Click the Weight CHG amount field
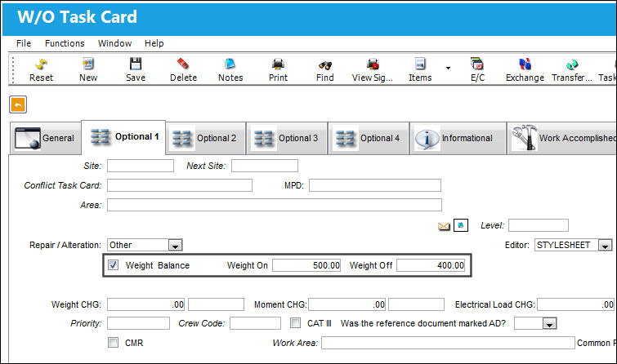The image size is (617, 364). pyautogui.click(x=146, y=304)
